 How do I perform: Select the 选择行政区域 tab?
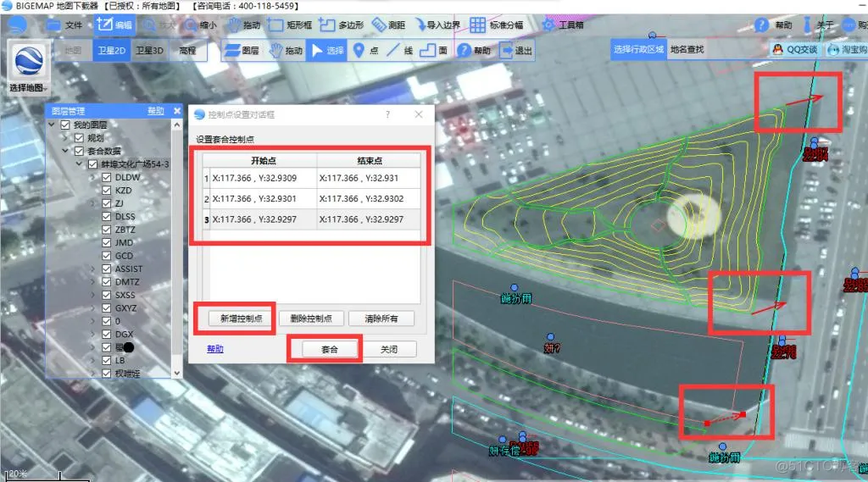639,49
